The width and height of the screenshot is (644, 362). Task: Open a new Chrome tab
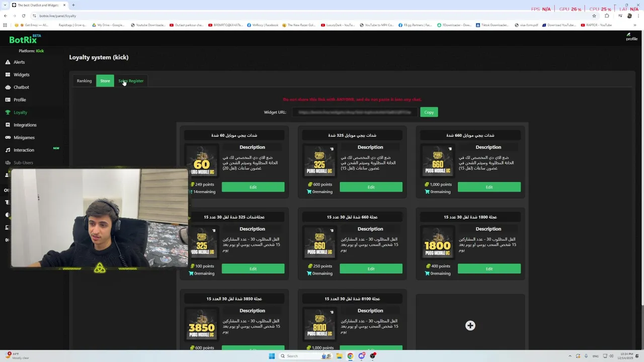(73, 5)
